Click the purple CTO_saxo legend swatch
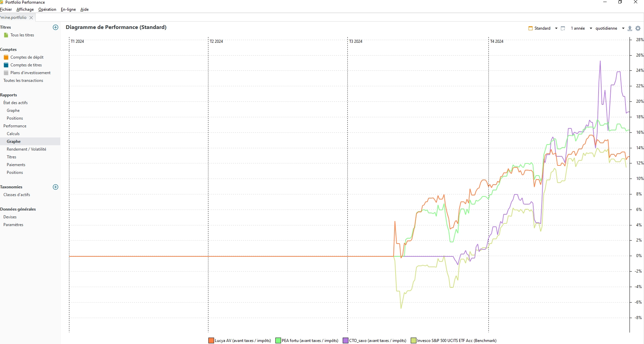Image resolution: width=644 pixels, height=344 pixels. point(346,341)
